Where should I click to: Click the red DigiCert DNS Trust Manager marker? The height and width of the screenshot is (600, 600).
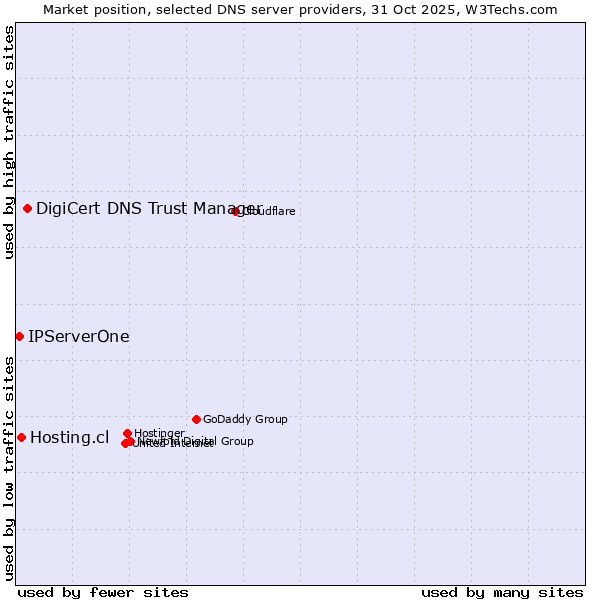[x=27, y=208]
